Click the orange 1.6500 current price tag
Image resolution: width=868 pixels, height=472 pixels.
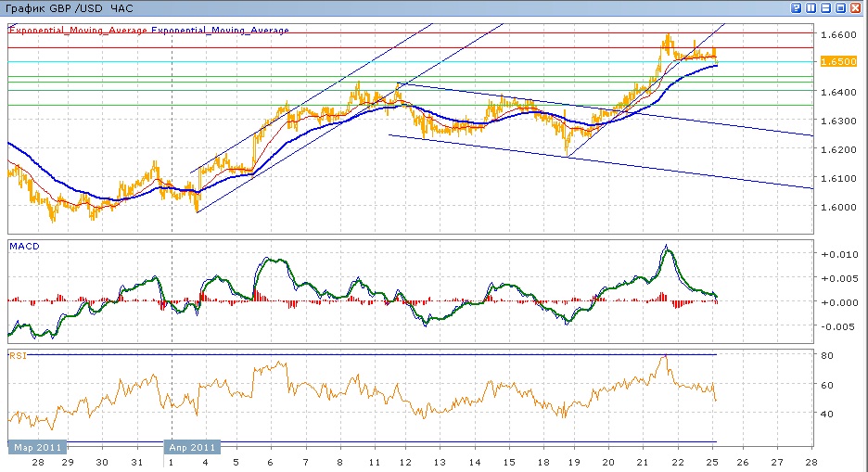tap(832, 61)
